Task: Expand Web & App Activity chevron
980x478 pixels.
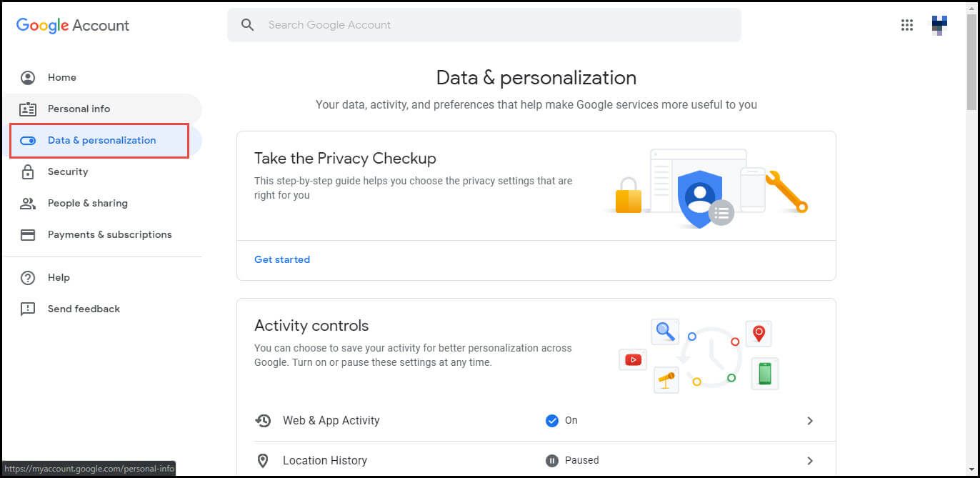Action: (x=810, y=421)
